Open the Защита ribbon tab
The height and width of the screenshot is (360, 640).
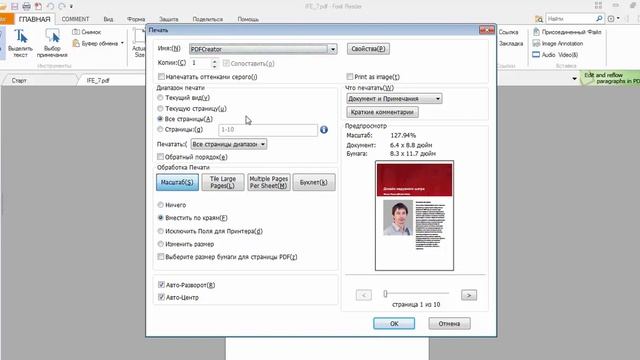(169, 19)
